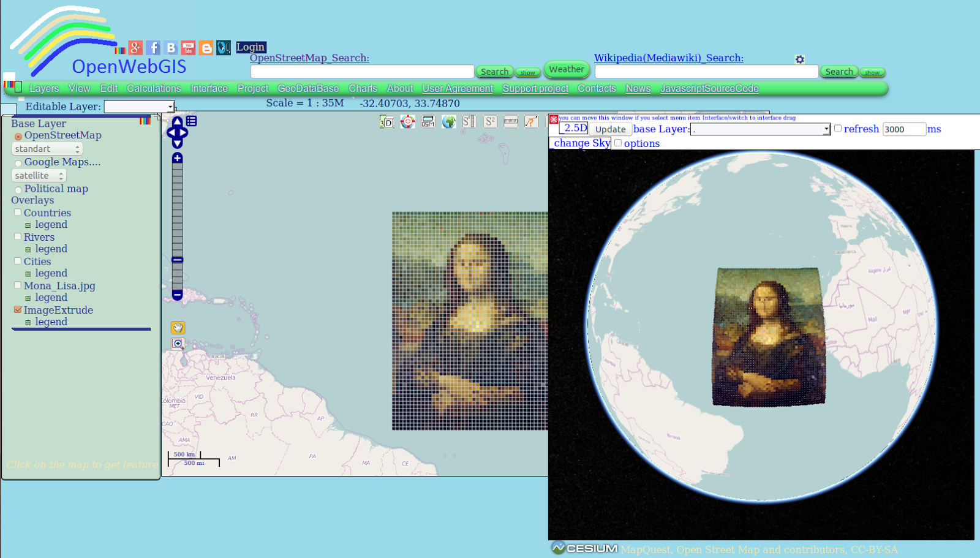Open the VK social icon
The width and height of the screenshot is (980, 558).
pyautogui.click(x=171, y=48)
